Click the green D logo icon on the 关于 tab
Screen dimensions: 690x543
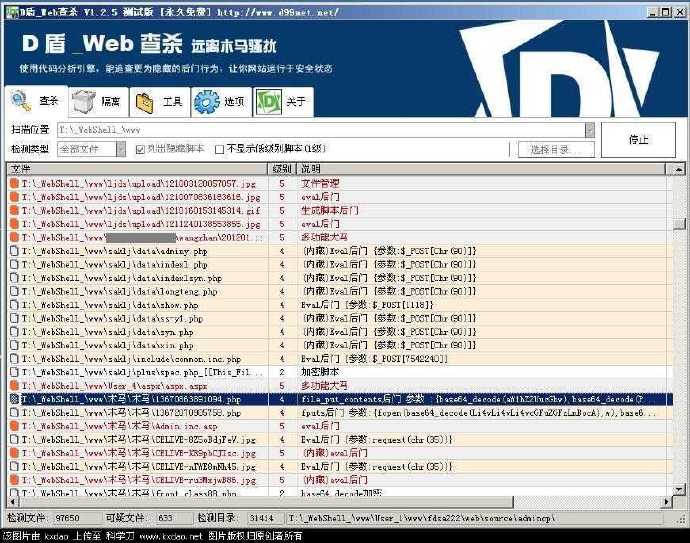268,102
